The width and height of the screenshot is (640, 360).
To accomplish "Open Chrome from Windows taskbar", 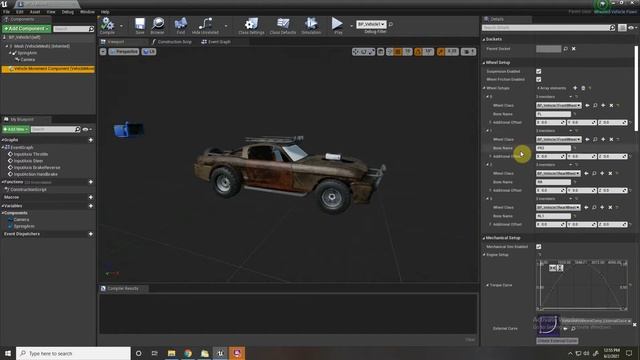I will (x=188, y=353).
